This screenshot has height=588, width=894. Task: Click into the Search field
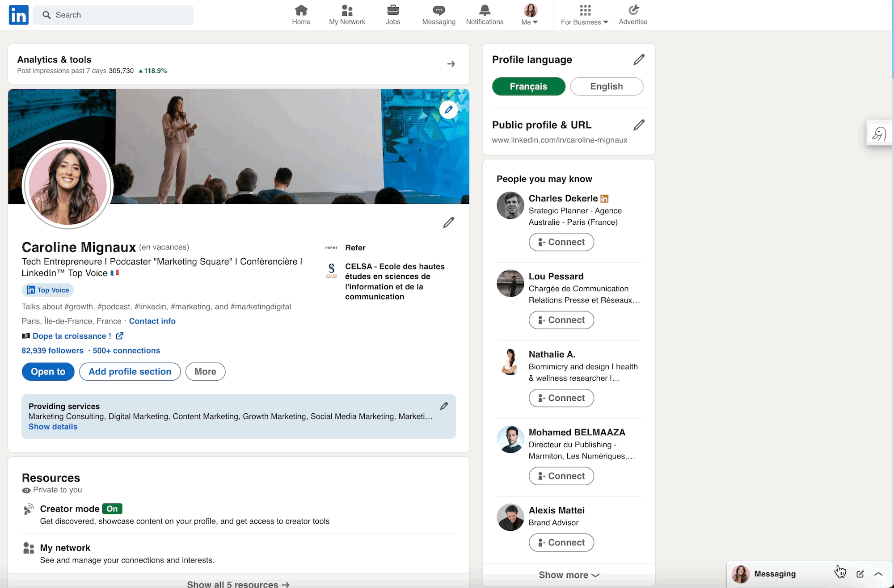(x=113, y=15)
